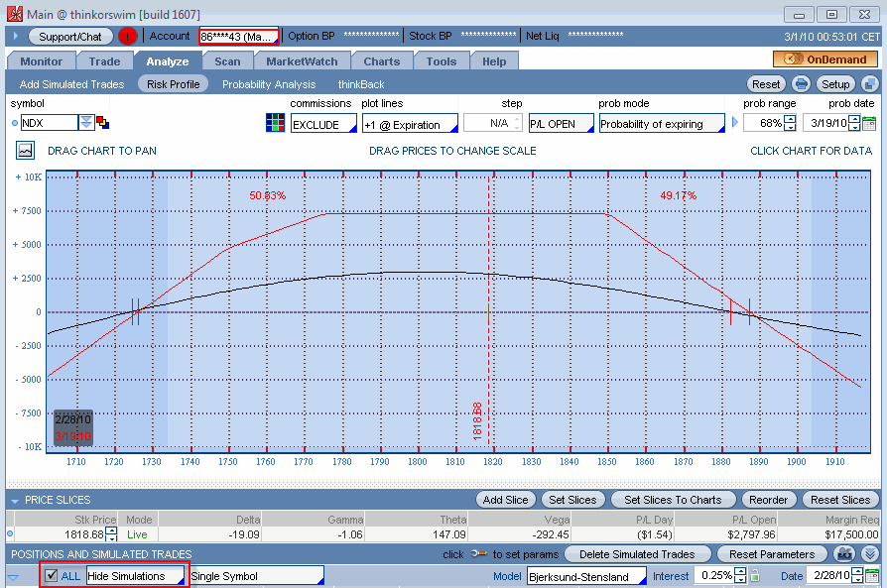Click the chart mode icon above the graph

click(x=25, y=151)
